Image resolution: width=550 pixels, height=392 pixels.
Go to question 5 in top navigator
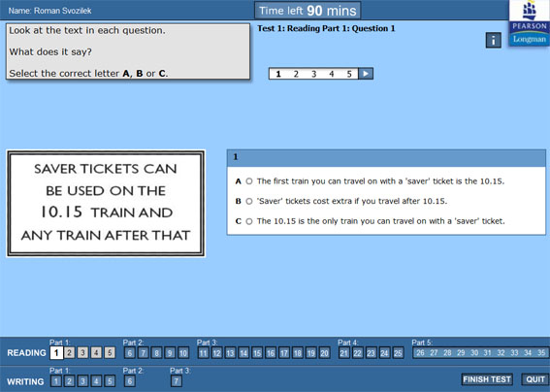pyautogui.click(x=349, y=74)
